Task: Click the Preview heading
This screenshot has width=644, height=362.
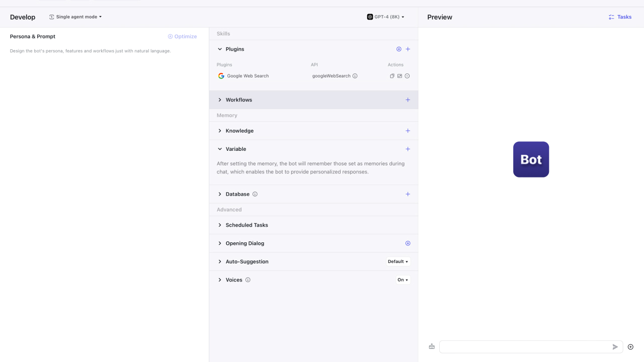Action: pyautogui.click(x=440, y=17)
